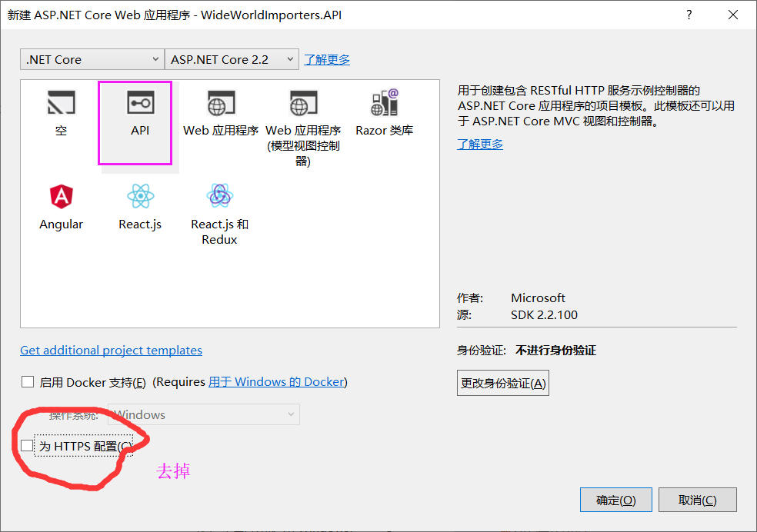Click 更改身份验证 button

click(503, 383)
